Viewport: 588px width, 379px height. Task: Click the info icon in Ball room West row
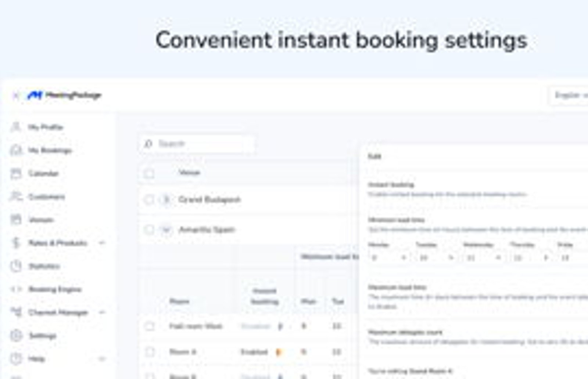[280, 326]
